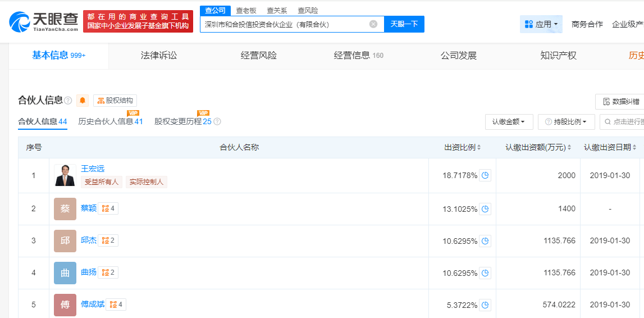Open the 合伙人信息 44 sub-tab
The width and height of the screenshot is (644, 318).
[42, 121]
